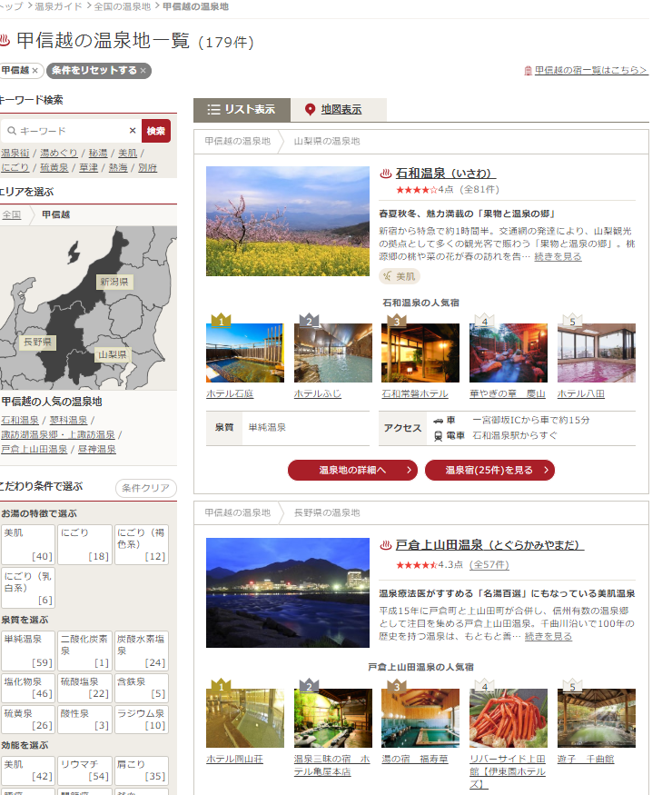The width and height of the screenshot is (672, 795).
Task: Click 長野県の温泉地 breadcrumb
Action: tap(327, 513)
